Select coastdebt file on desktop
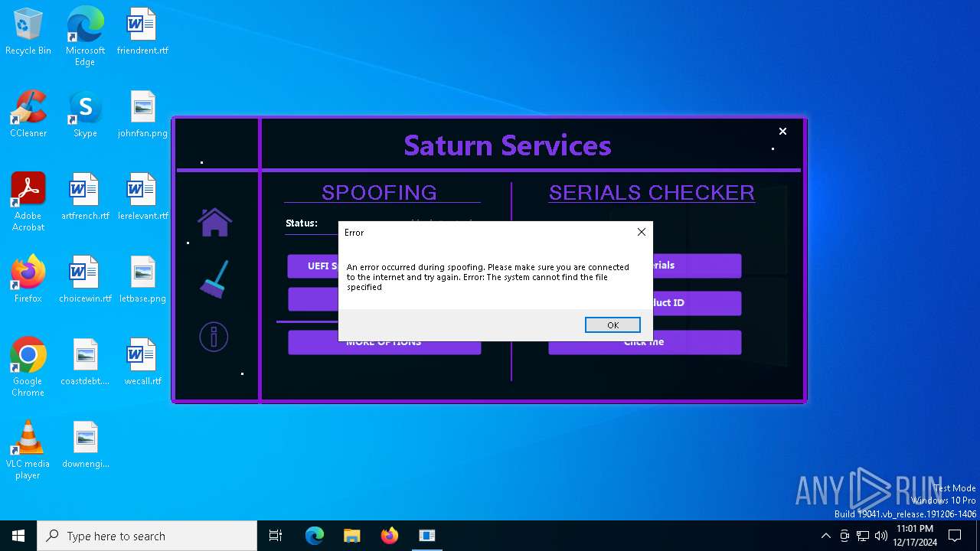Image resolution: width=980 pixels, height=551 pixels. pos(85,363)
